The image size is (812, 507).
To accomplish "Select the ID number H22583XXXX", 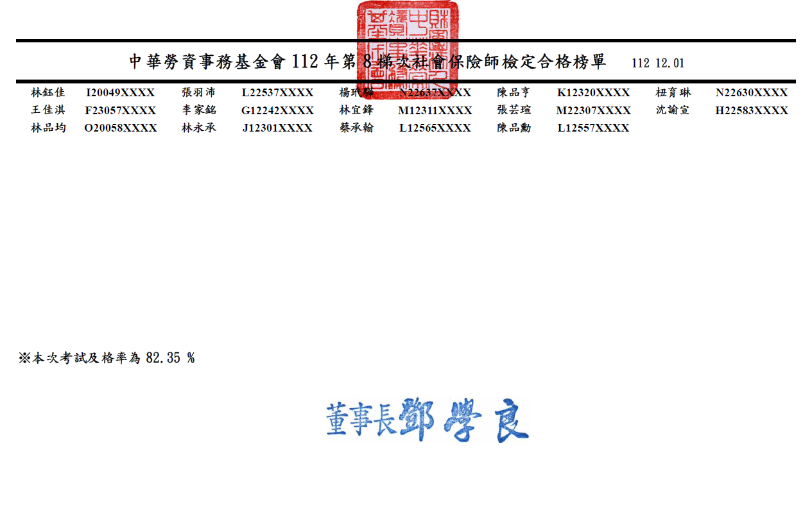I will (752, 110).
